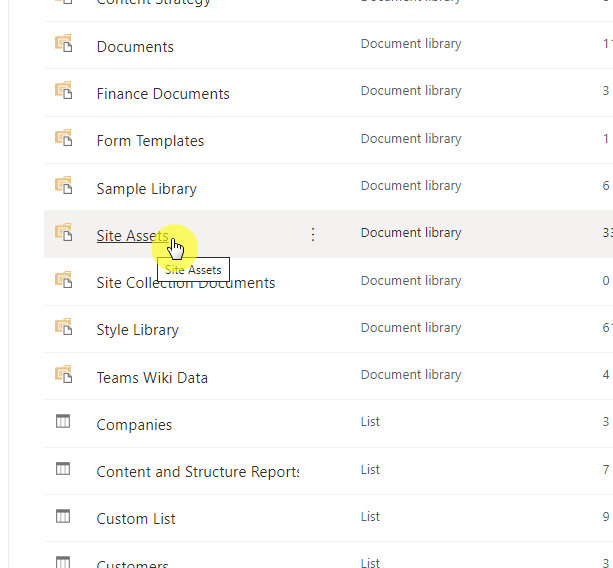Click Document library type in Sample Library row
This screenshot has height=568, width=613.
coord(411,186)
